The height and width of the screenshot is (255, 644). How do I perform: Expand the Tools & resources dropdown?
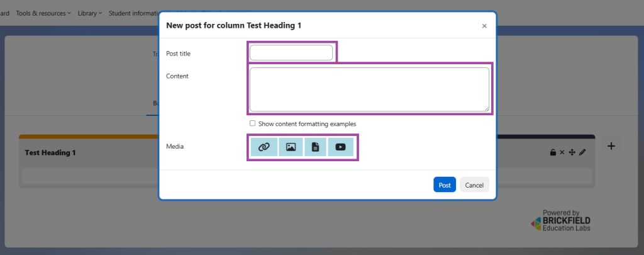43,13
